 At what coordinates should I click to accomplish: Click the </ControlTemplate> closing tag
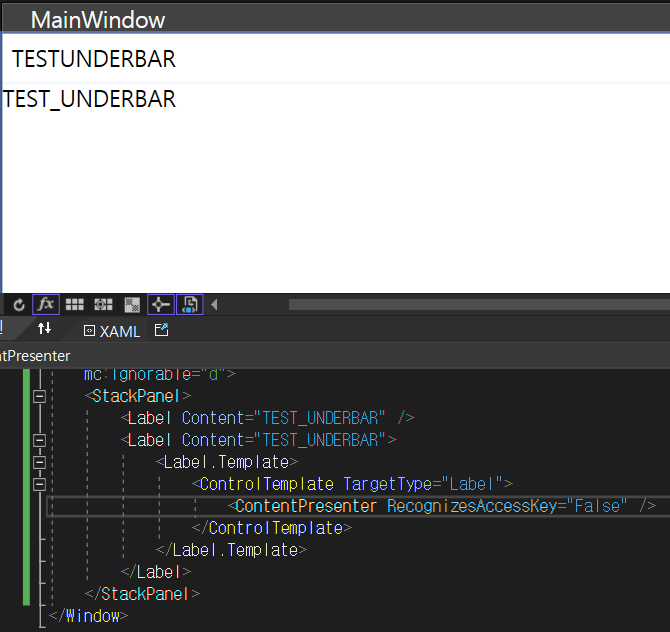(x=272, y=528)
